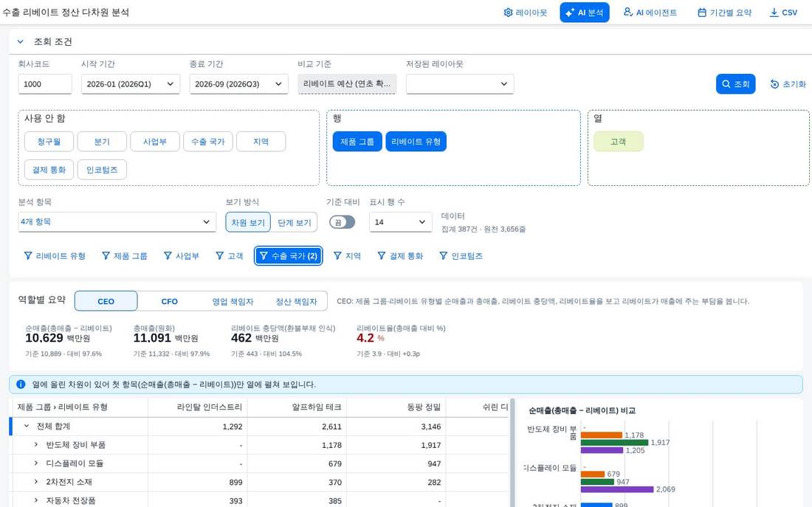Open the 지역 filter
Screen dimensions: 812x507
pyautogui.click(x=347, y=256)
